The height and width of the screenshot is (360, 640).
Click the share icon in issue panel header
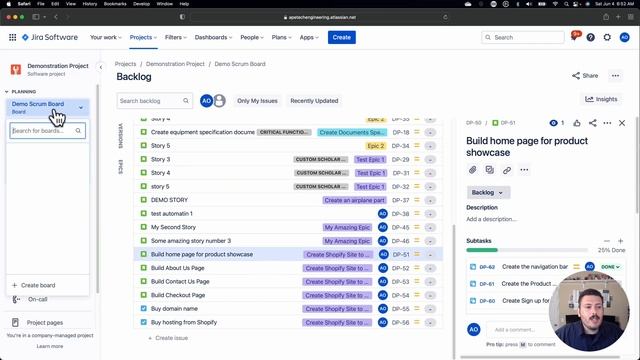(x=593, y=123)
